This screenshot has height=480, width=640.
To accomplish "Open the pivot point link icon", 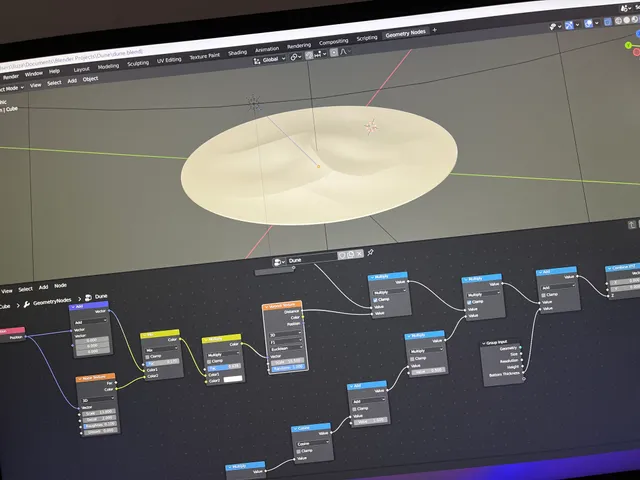I will [296, 57].
